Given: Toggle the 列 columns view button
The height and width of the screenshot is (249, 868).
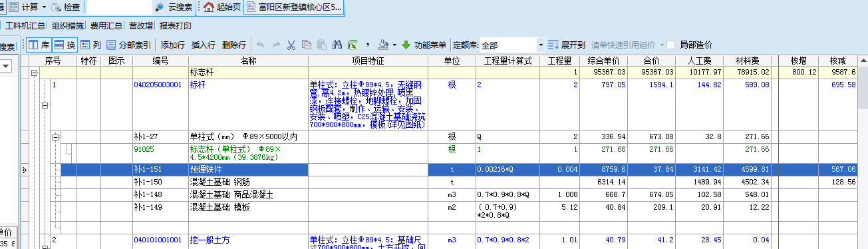Looking at the screenshot, I should point(91,45).
